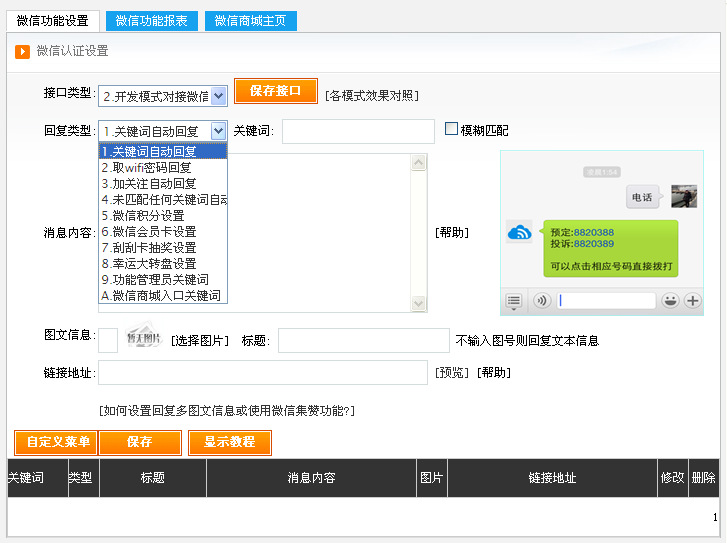Screen dimensions: 727x543
Task: Click the 电话 message bubble
Action: coord(643,197)
